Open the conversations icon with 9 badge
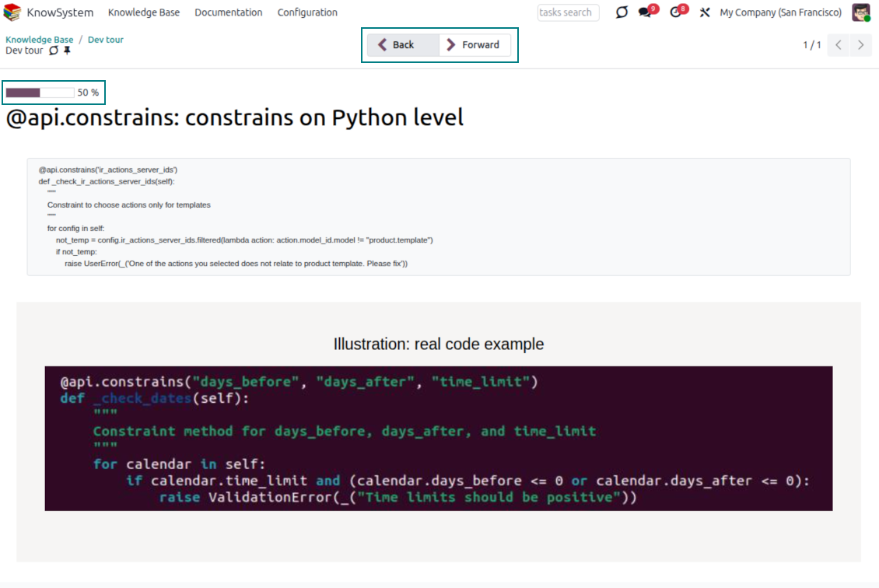The height and width of the screenshot is (588, 879). (645, 12)
